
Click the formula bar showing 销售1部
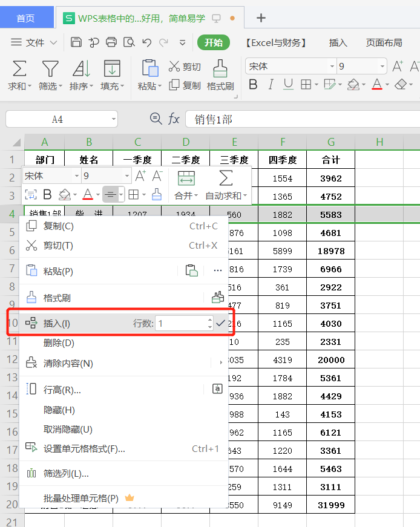coord(303,119)
